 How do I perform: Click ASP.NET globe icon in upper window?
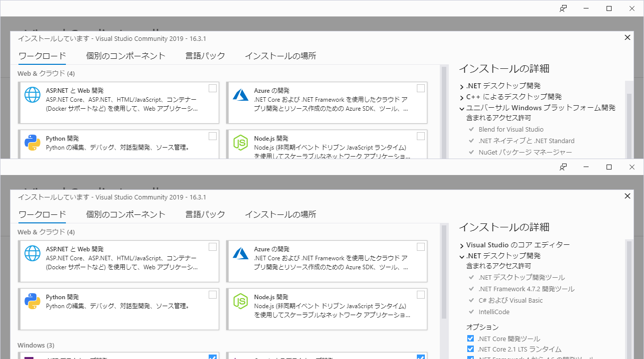(32, 95)
